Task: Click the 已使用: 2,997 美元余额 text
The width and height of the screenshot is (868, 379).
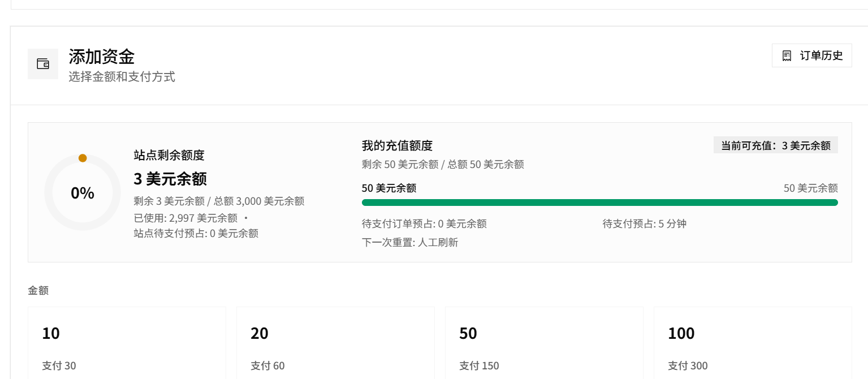Action: tap(185, 218)
